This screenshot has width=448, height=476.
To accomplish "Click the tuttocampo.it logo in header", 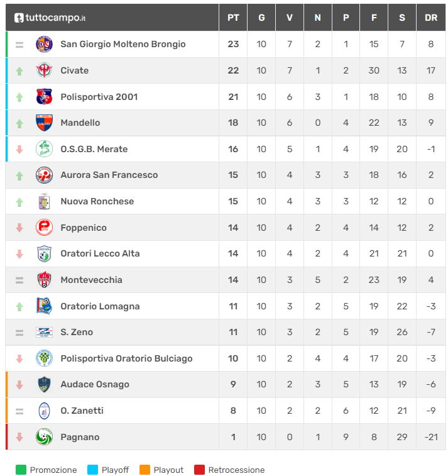I will tap(50, 18).
